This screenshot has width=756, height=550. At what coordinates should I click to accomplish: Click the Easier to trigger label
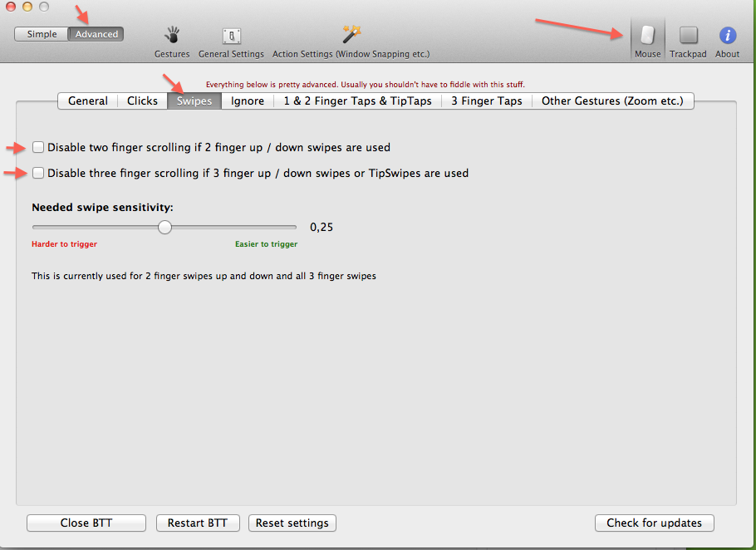266,244
